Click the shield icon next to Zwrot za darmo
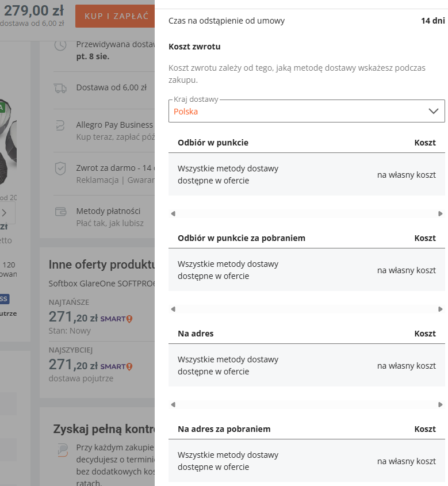 (60, 169)
